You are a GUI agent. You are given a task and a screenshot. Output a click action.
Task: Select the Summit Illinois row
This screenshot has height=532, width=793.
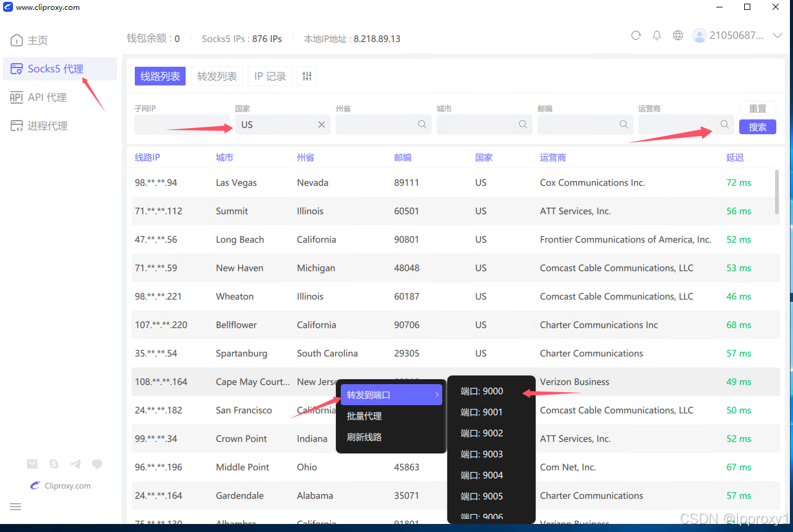(455, 211)
